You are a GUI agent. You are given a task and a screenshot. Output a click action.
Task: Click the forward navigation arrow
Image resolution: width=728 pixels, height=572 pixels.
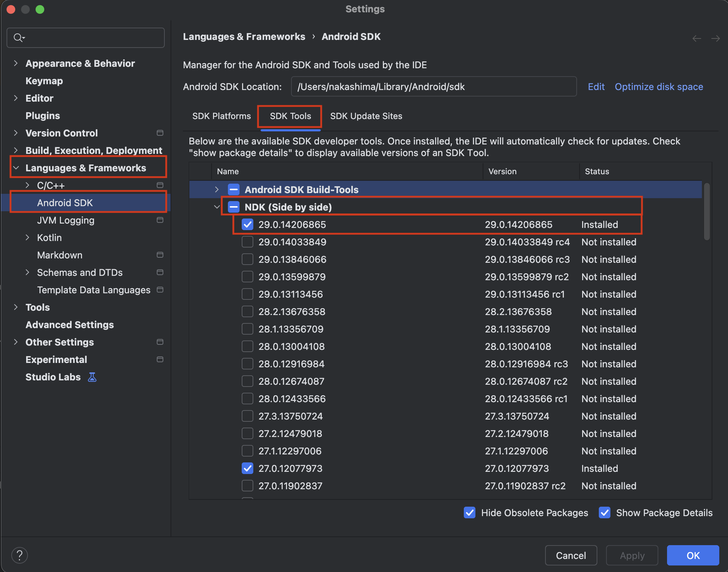click(716, 38)
